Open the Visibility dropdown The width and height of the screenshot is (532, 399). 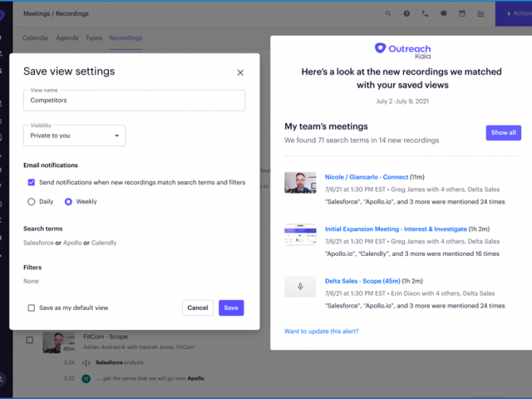pos(74,135)
